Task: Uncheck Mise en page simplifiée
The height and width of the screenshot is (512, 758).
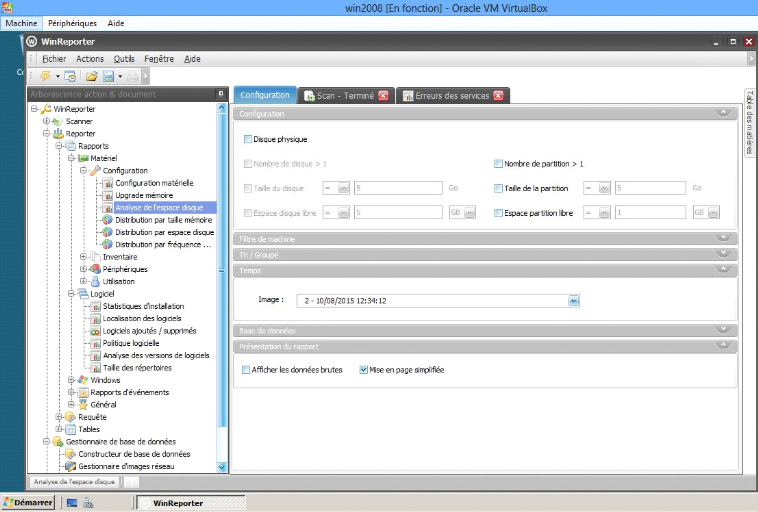Action: [364, 370]
